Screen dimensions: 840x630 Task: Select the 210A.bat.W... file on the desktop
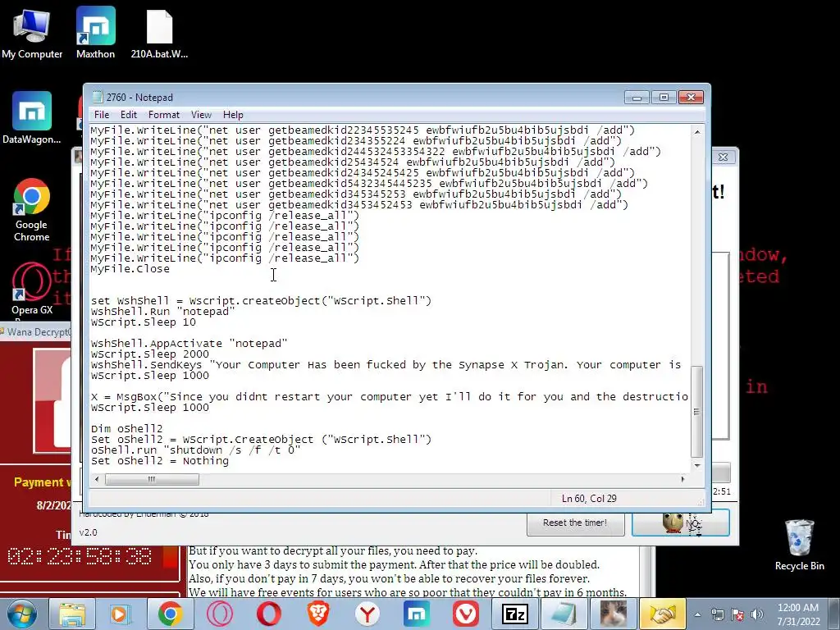click(159, 34)
